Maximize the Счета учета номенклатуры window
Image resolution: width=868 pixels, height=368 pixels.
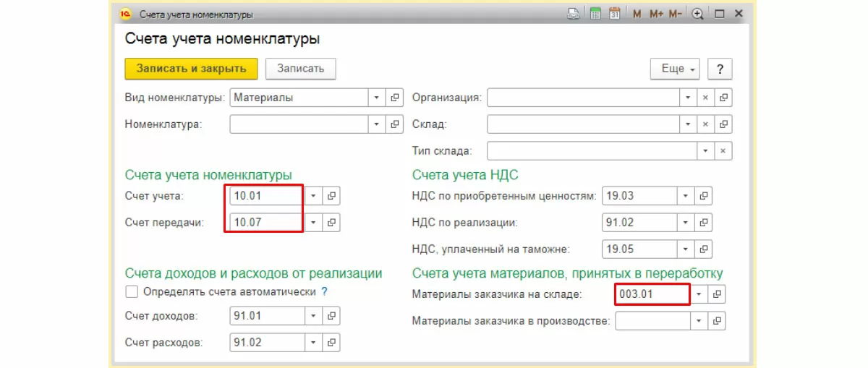[x=720, y=14]
